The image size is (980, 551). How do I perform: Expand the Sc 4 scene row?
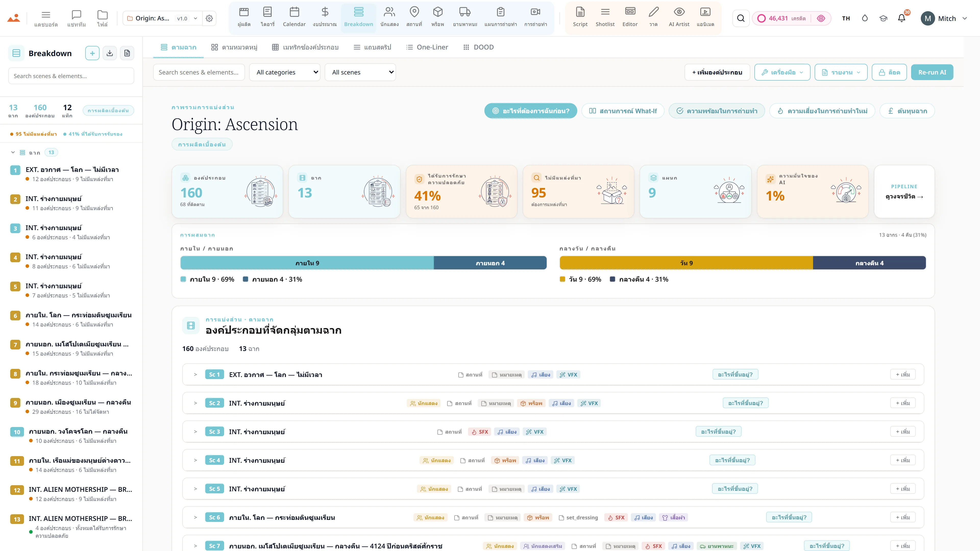point(195,460)
